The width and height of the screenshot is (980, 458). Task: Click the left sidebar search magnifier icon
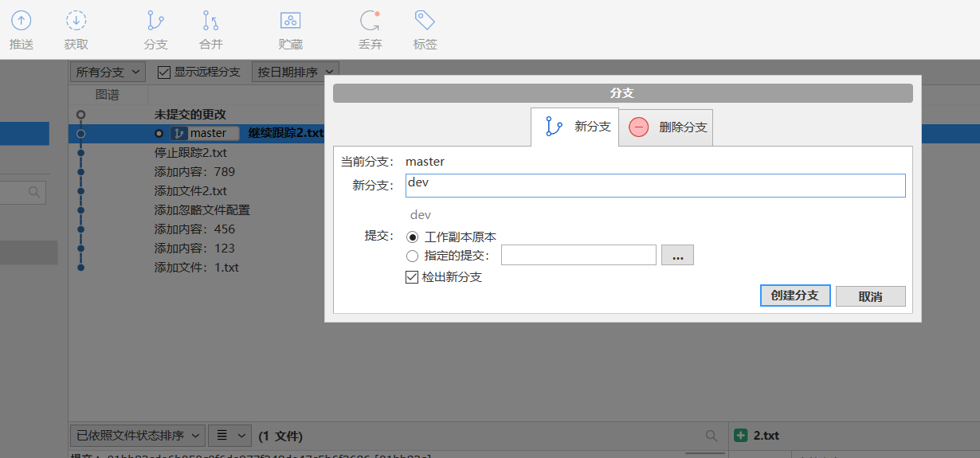34,192
